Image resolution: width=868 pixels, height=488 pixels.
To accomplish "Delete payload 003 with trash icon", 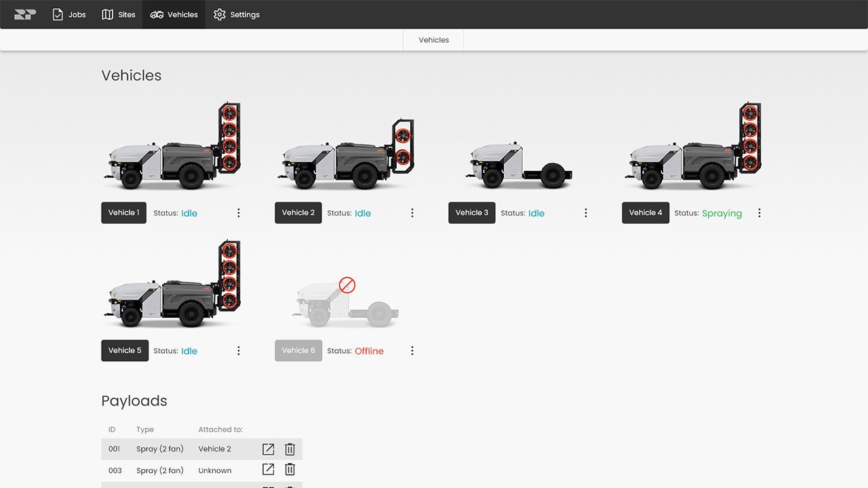I will tap(290, 469).
